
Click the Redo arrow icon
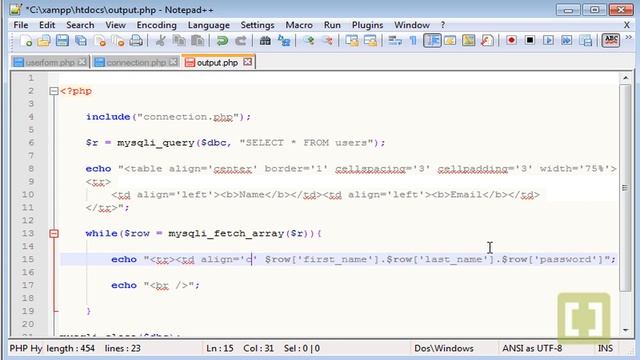[x=240, y=40]
